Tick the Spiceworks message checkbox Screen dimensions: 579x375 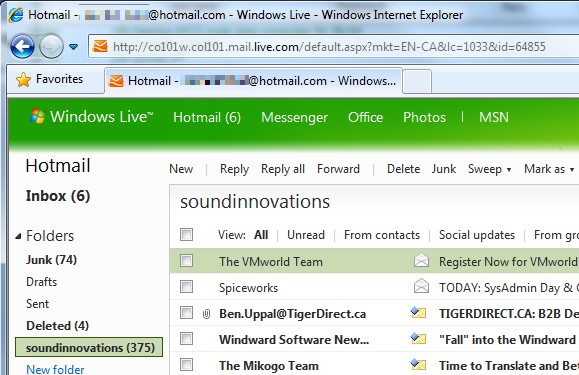coord(186,286)
